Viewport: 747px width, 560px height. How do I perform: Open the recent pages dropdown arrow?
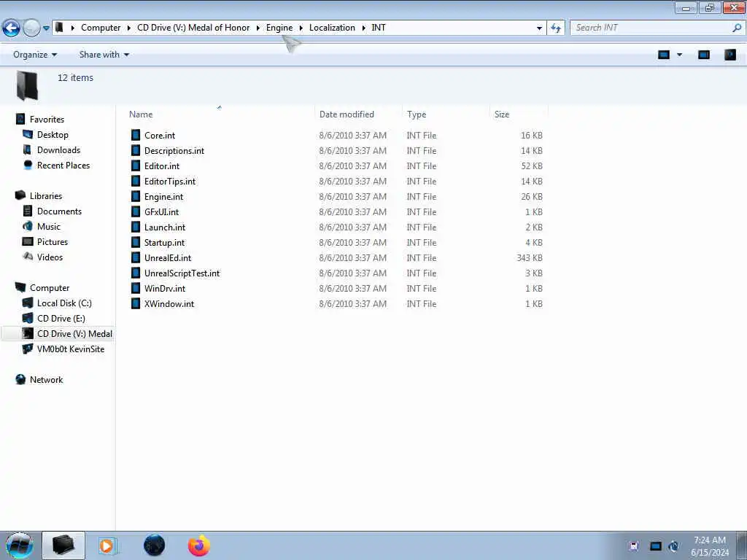tap(46, 28)
